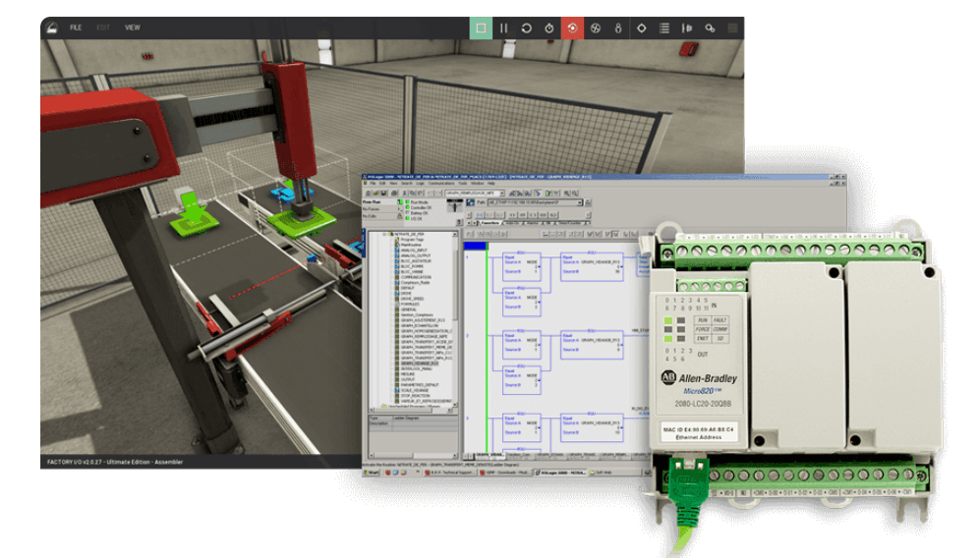Open the Communications menu in RSLogix

(441, 184)
